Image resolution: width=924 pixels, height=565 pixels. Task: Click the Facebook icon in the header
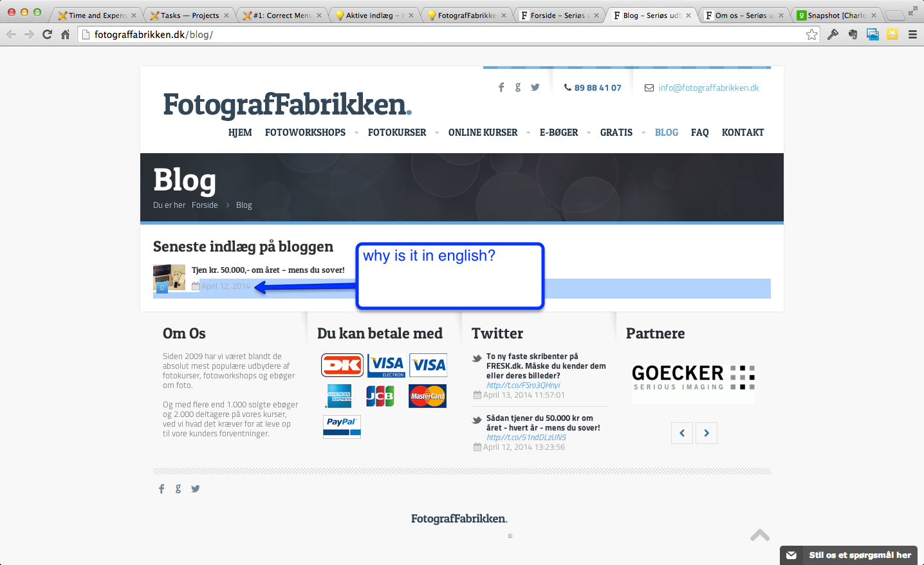coord(501,88)
